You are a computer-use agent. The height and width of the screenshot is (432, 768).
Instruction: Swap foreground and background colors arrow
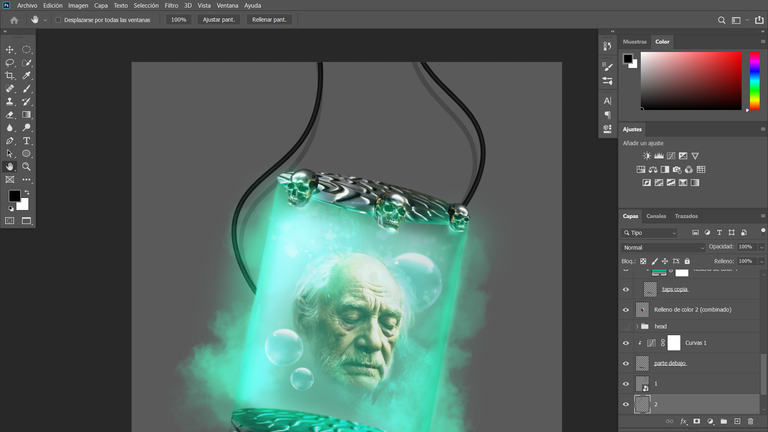(x=27, y=192)
